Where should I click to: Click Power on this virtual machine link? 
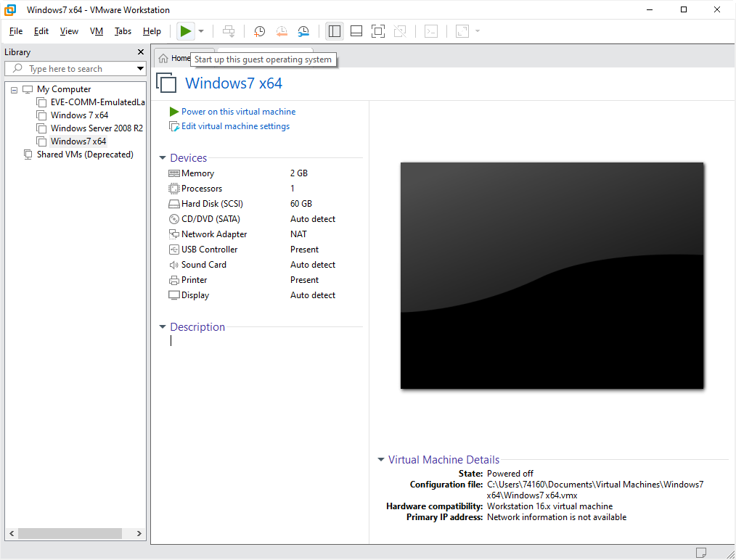(x=239, y=112)
